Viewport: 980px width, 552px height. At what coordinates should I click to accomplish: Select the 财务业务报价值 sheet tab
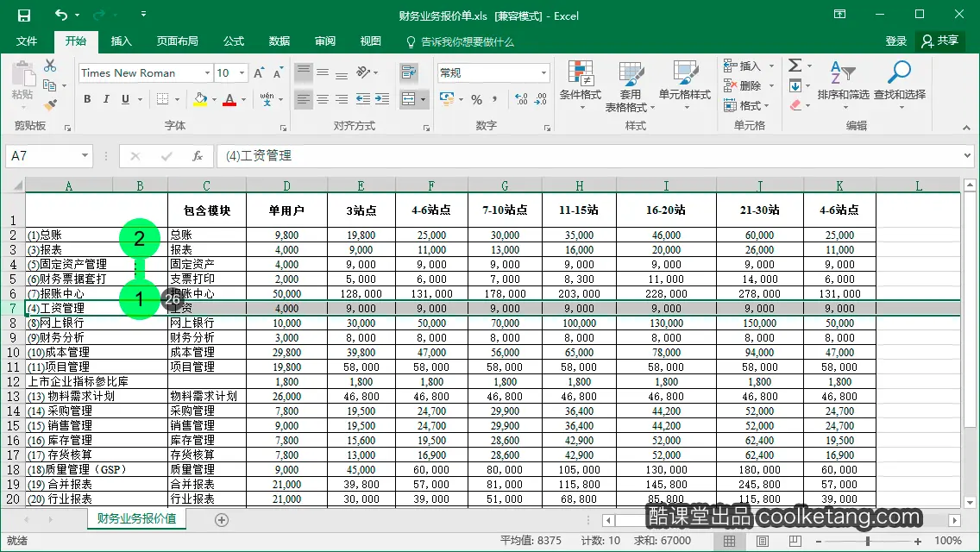tap(136, 519)
